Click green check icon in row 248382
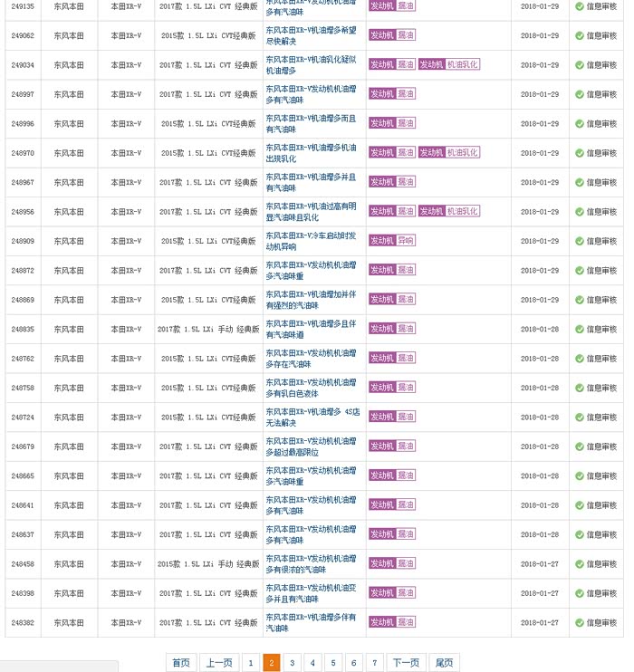The width and height of the screenshot is (634, 672). tap(580, 623)
